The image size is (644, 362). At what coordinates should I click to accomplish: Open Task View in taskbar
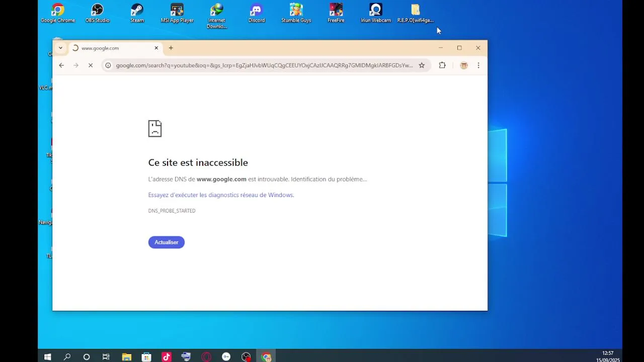point(106,357)
